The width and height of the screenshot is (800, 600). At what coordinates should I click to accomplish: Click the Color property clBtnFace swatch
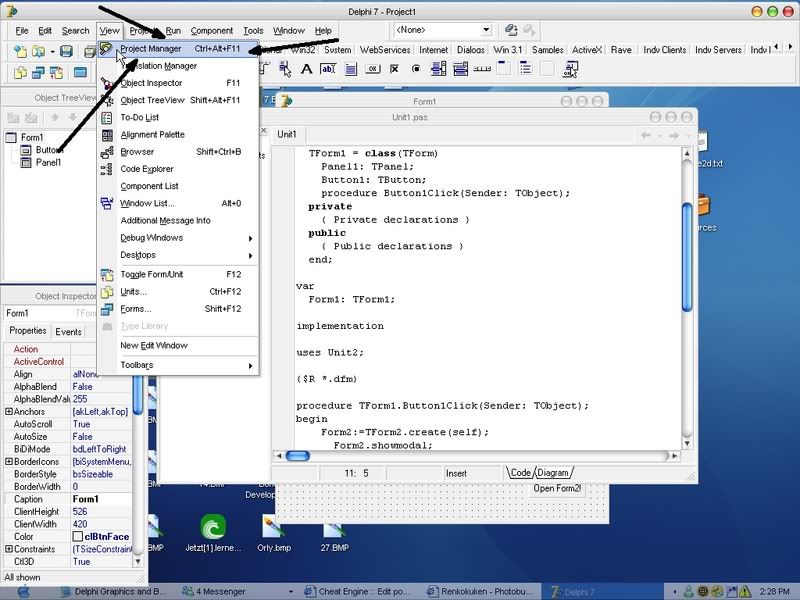[x=77, y=536]
